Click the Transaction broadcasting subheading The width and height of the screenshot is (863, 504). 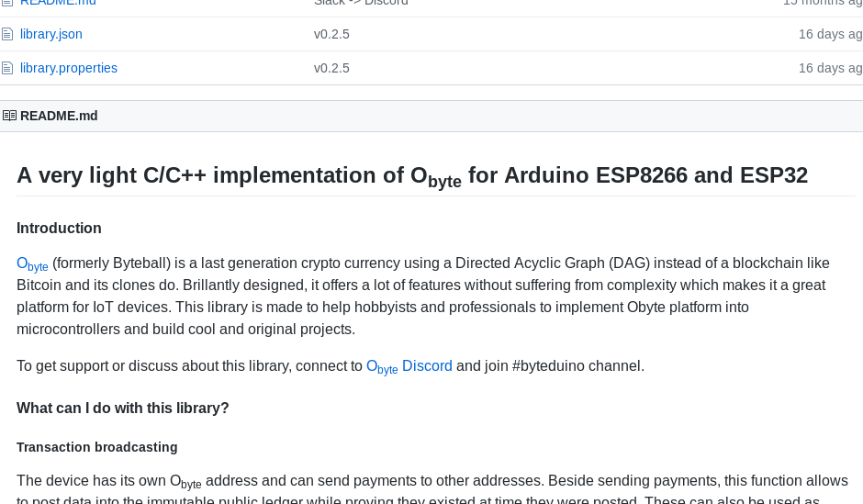97,447
